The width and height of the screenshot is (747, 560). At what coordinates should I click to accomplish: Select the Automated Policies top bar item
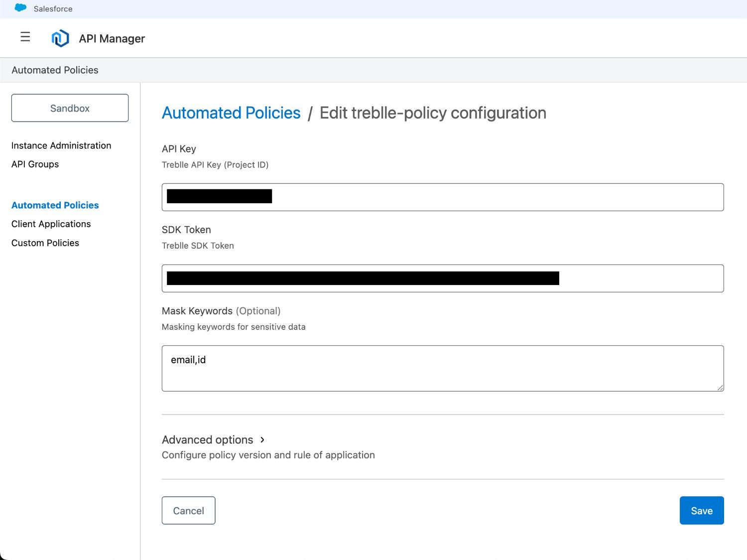pos(54,70)
